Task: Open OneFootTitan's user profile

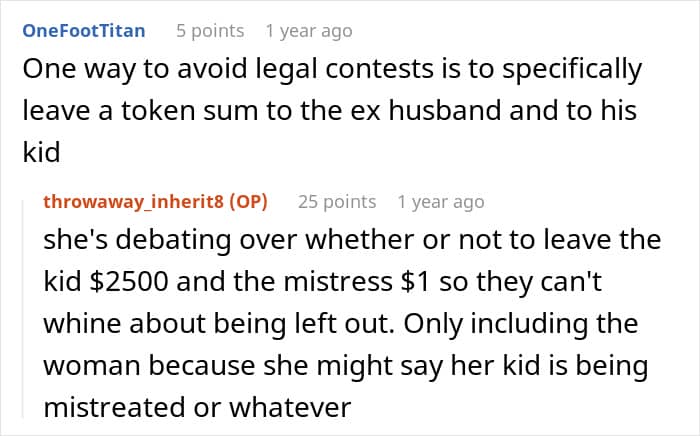Action: tap(83, 30)
